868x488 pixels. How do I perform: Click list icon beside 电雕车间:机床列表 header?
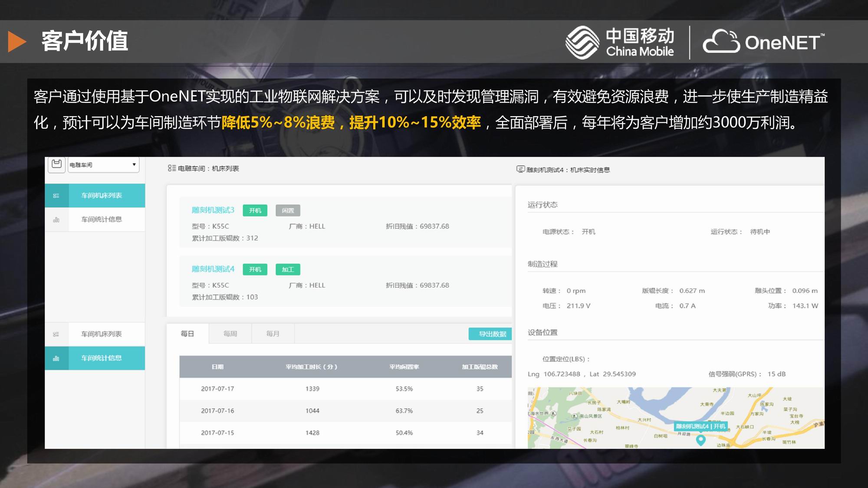click(x=172, y=168)
